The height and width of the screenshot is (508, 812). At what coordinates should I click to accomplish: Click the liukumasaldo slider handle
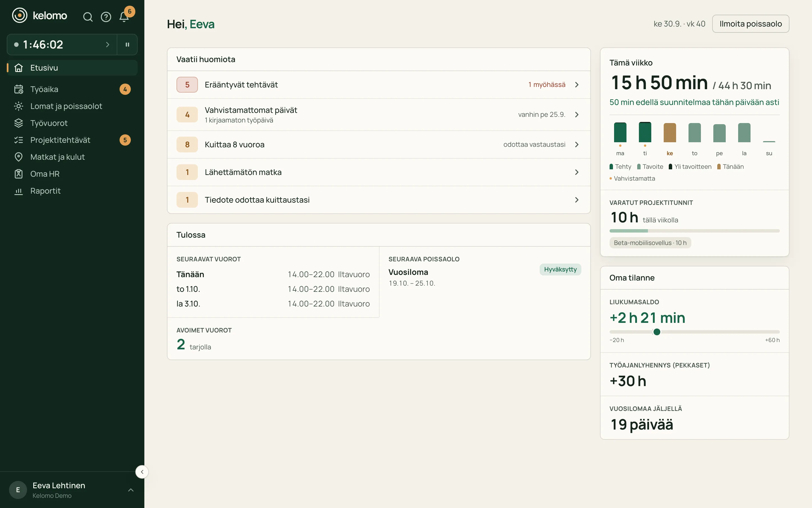click(x=657, y=332)
